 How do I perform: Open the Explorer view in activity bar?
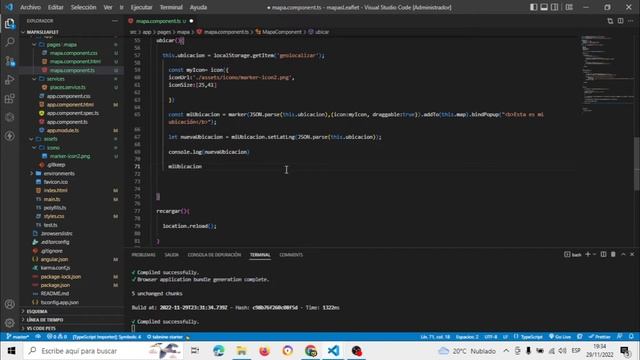9,24
